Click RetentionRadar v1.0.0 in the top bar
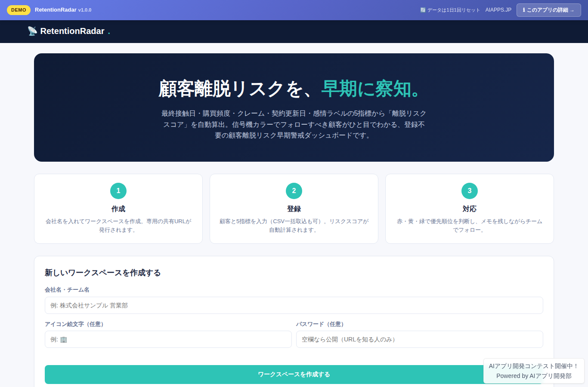588x387 pixels. click(x=63, y=10)
